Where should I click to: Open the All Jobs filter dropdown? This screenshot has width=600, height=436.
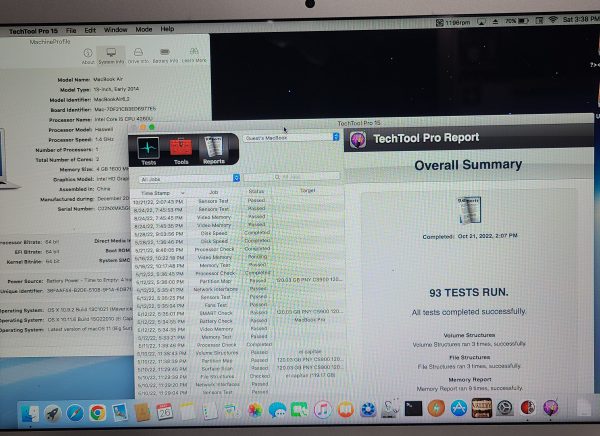point(190,178)
